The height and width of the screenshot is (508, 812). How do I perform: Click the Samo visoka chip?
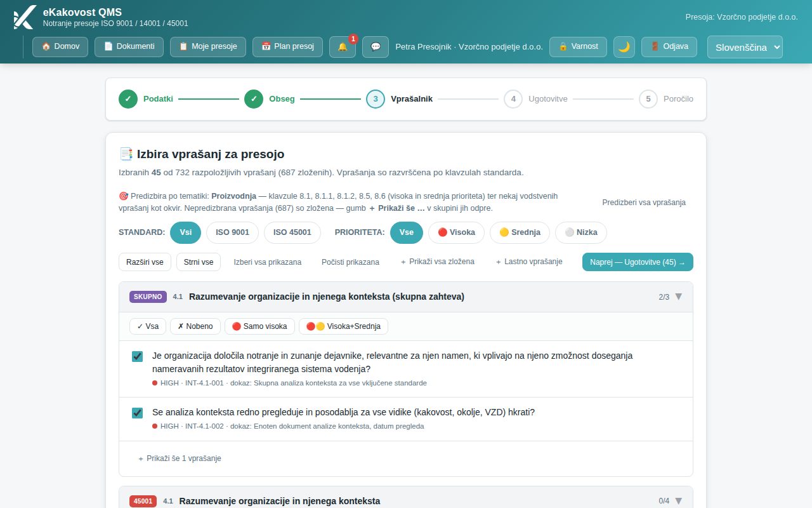click(260, 326)
